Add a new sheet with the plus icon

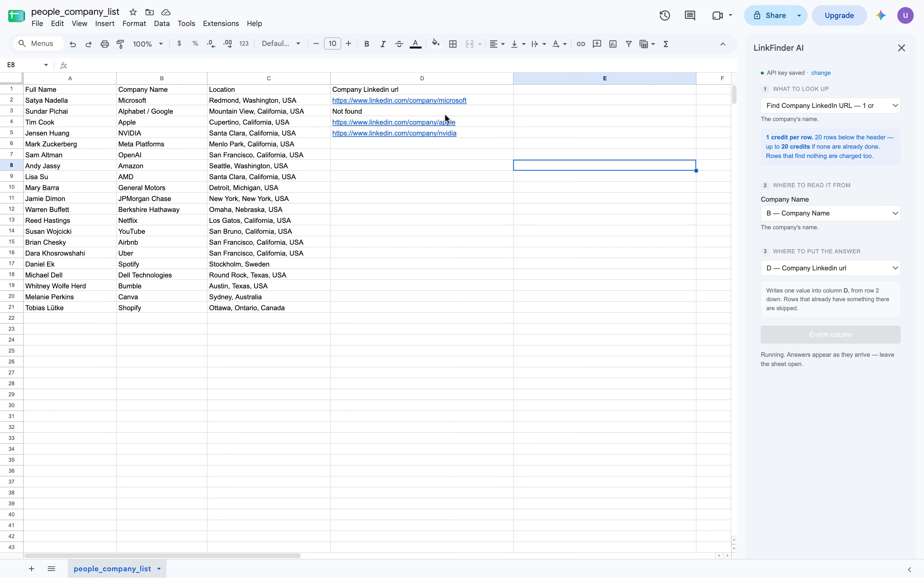pyautogui.click(x=31, y=569)
